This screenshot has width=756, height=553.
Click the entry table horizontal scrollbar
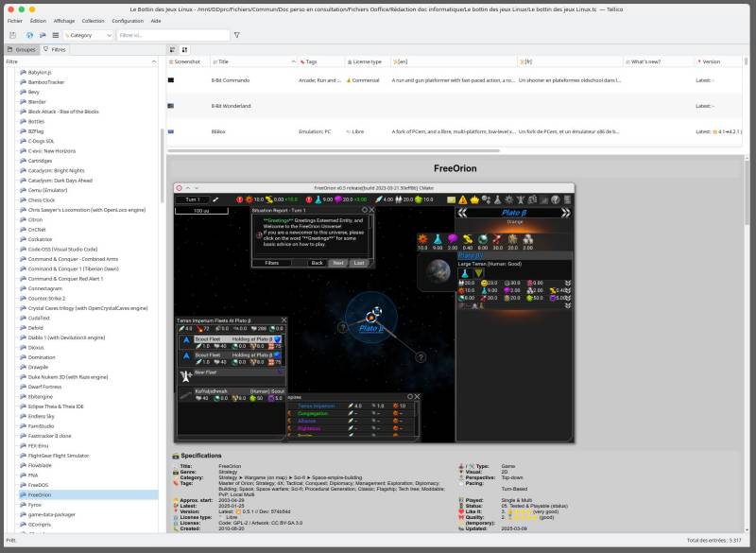334,151
